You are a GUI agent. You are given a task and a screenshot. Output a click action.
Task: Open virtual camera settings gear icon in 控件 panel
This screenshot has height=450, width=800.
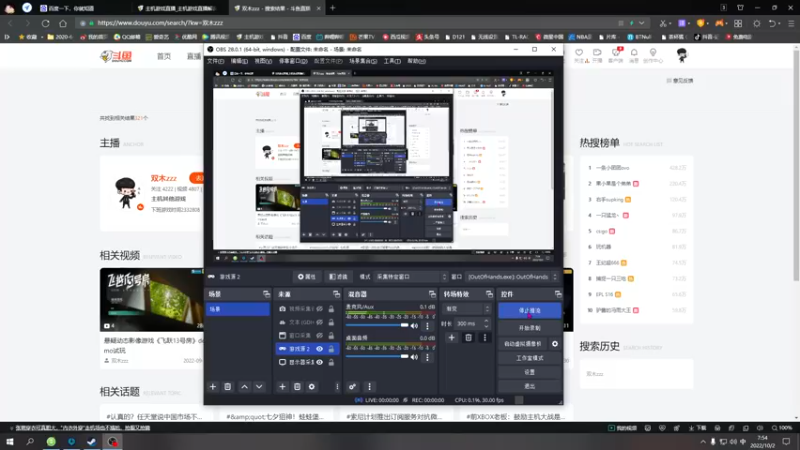click(555, 344)
